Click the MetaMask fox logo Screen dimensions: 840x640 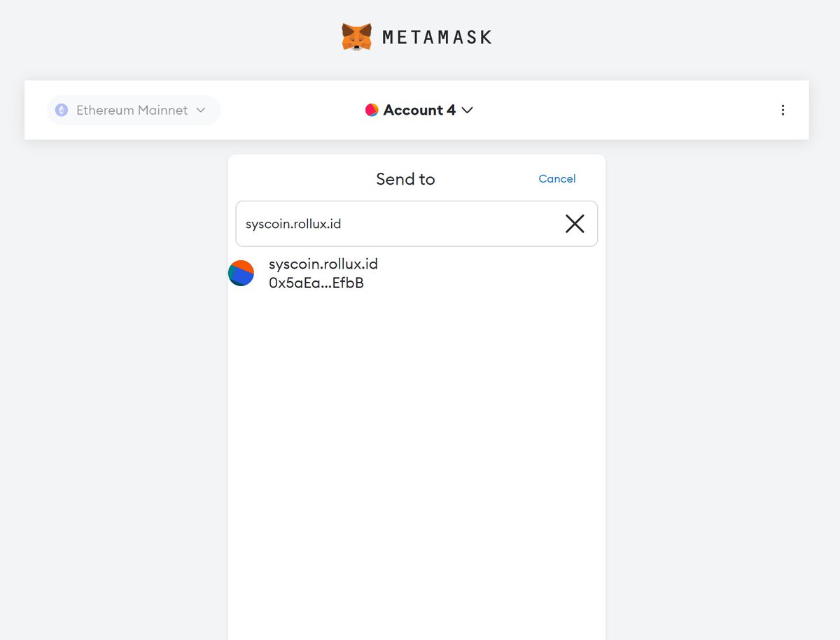[357, 36]
